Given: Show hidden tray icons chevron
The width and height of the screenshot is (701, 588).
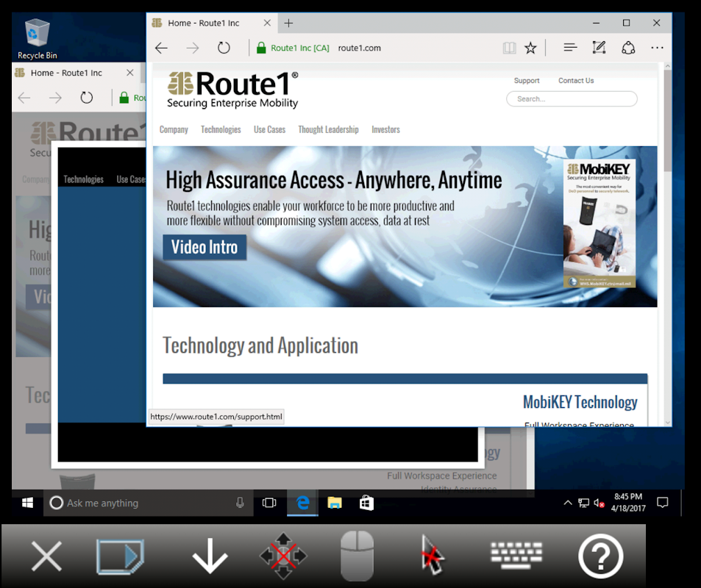Looking at the screenshot, I should (568, 503).
